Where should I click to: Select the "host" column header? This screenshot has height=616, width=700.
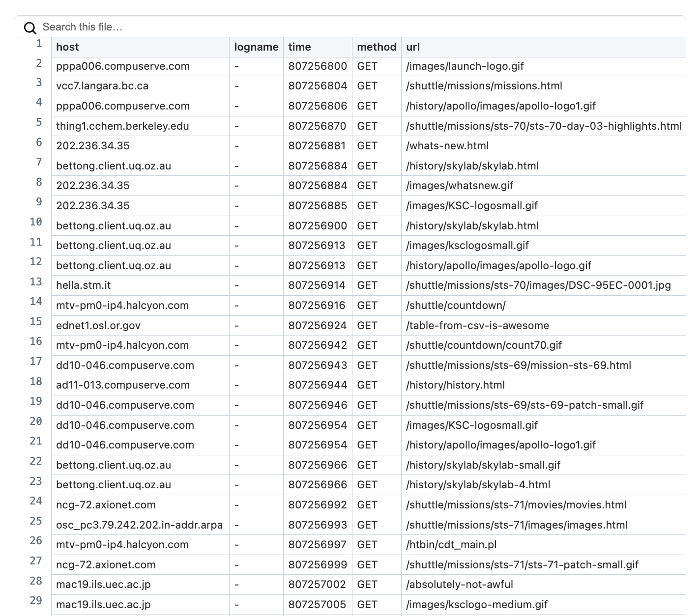(67, 47)
